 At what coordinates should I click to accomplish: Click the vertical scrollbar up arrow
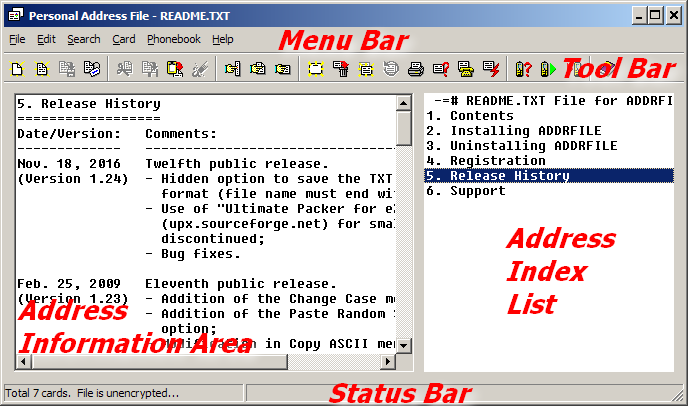[403, 103]
